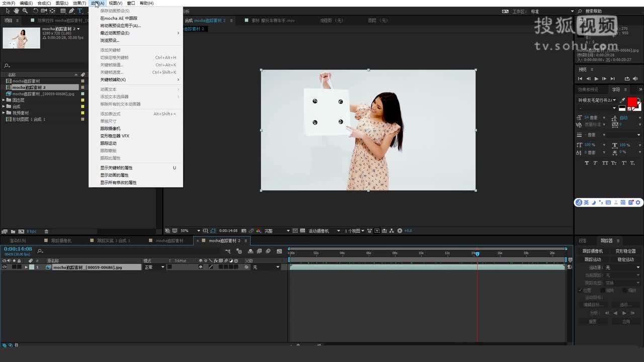
Task: Mute audio in the preview panel
Action: (635, 78)
